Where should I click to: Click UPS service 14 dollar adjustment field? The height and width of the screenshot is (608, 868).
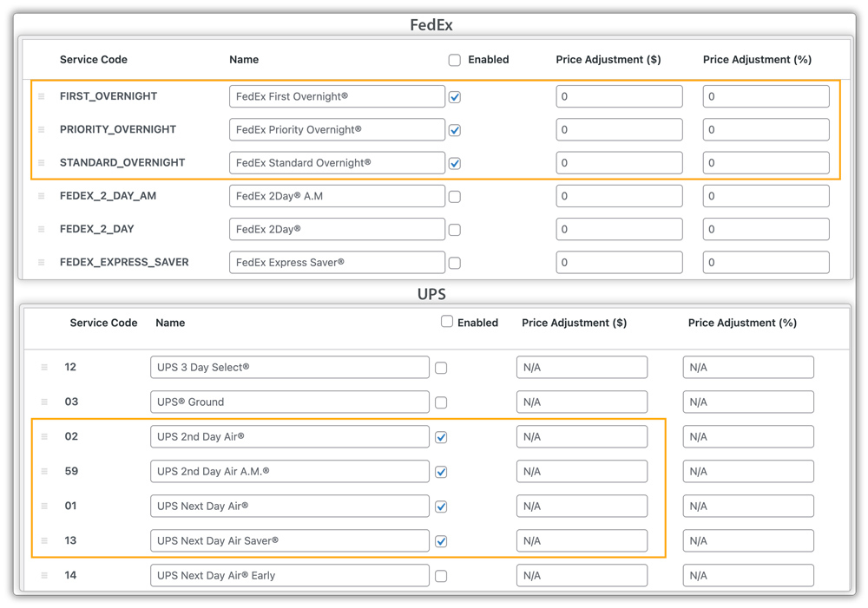pyautogui.click(x=582, y=575)
